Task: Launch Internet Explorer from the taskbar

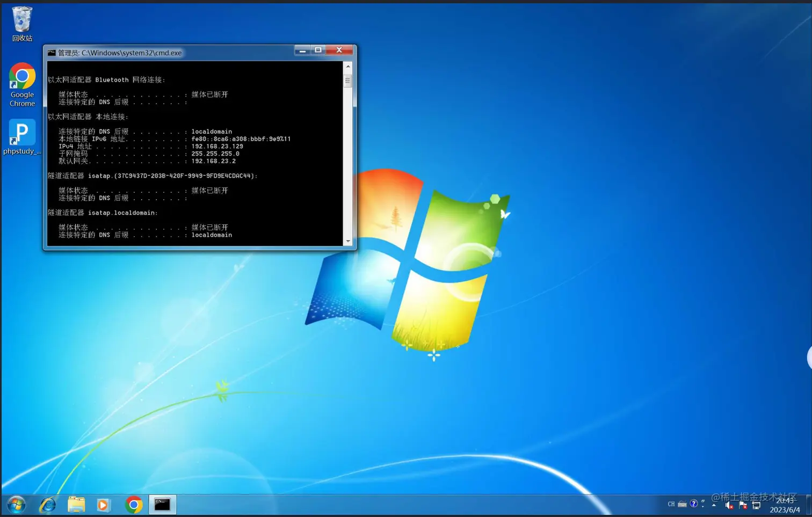Action: coord(48,505)
